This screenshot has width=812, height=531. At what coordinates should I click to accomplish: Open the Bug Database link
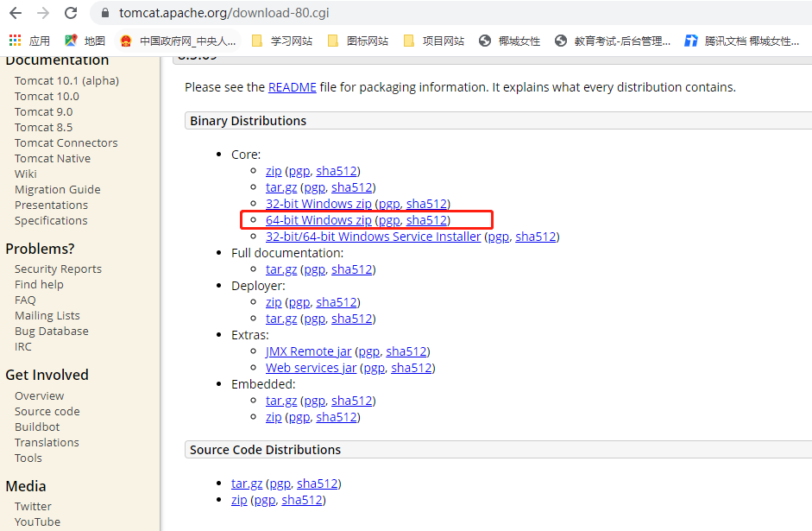[51, 331]
